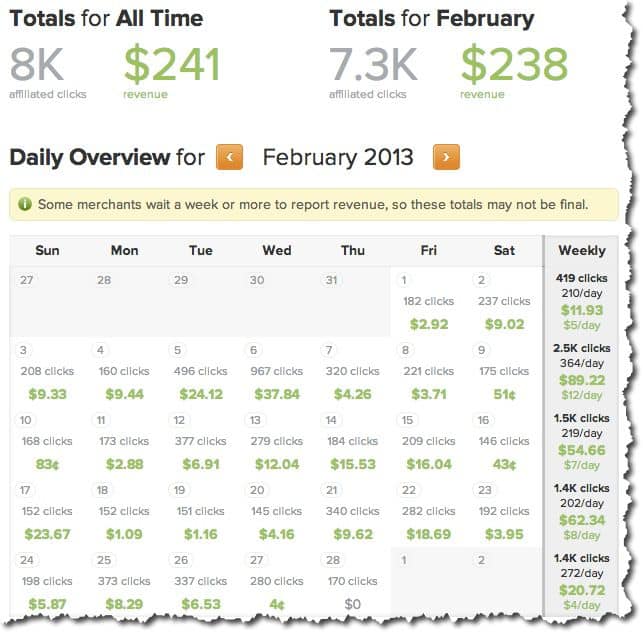
Task: Select February 6 with 967 clicks
Action: click(276, 371)
